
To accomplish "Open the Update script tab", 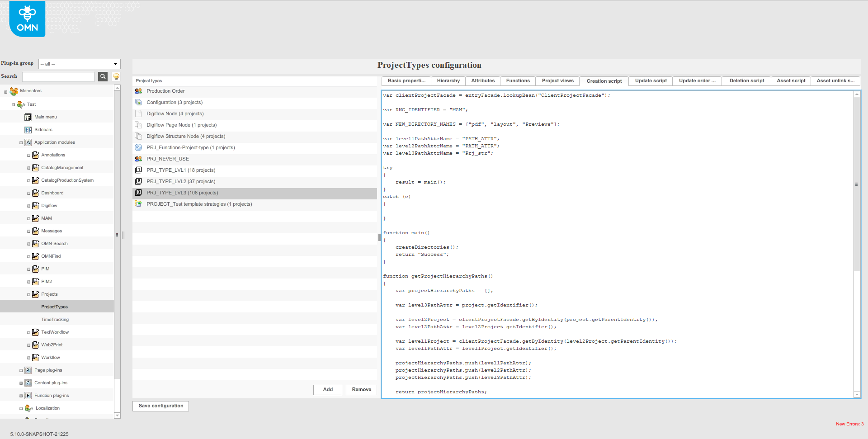I will point(650,81).
